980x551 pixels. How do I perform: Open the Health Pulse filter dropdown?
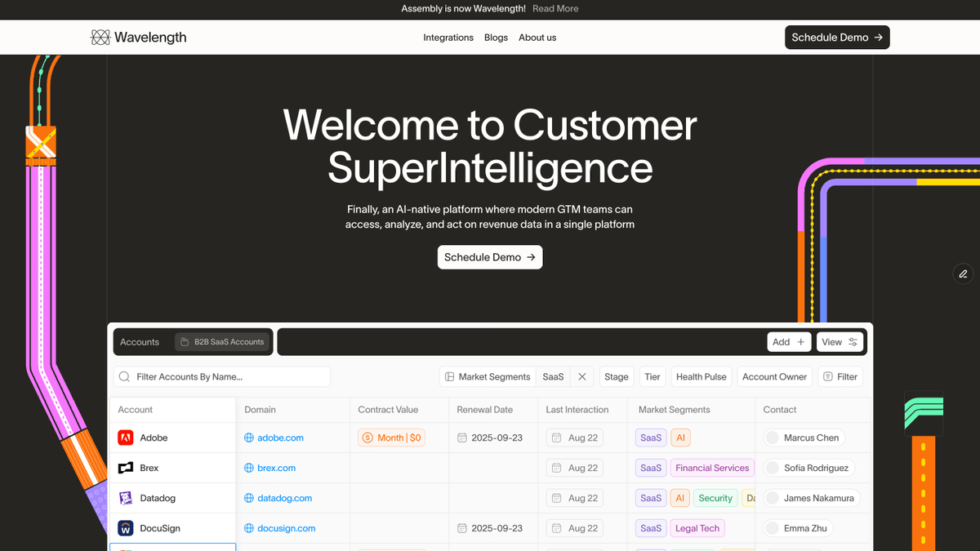[x=702, y=377]
